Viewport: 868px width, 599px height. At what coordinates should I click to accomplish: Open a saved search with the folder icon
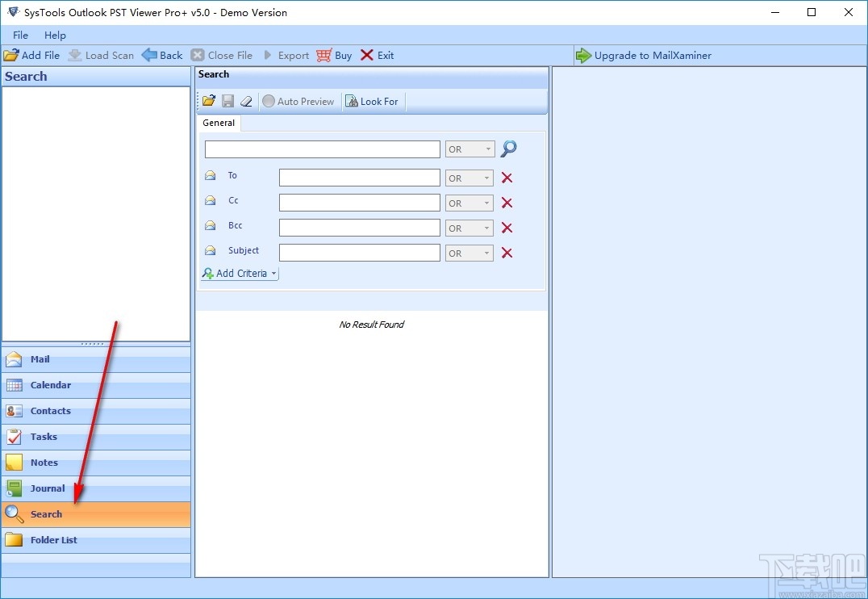(x=208, y=100)
